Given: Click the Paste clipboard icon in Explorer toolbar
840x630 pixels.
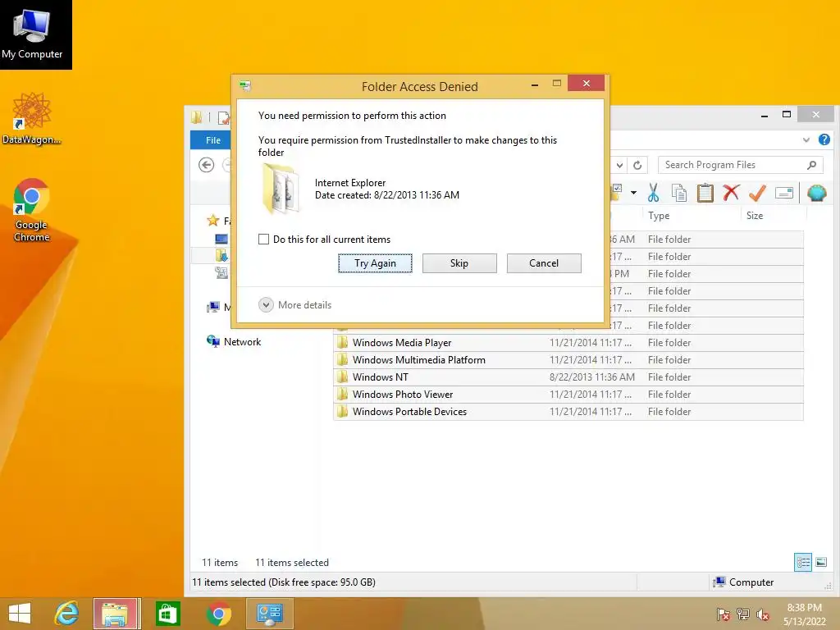Looking at the screenshot, I should pos(705,193).
